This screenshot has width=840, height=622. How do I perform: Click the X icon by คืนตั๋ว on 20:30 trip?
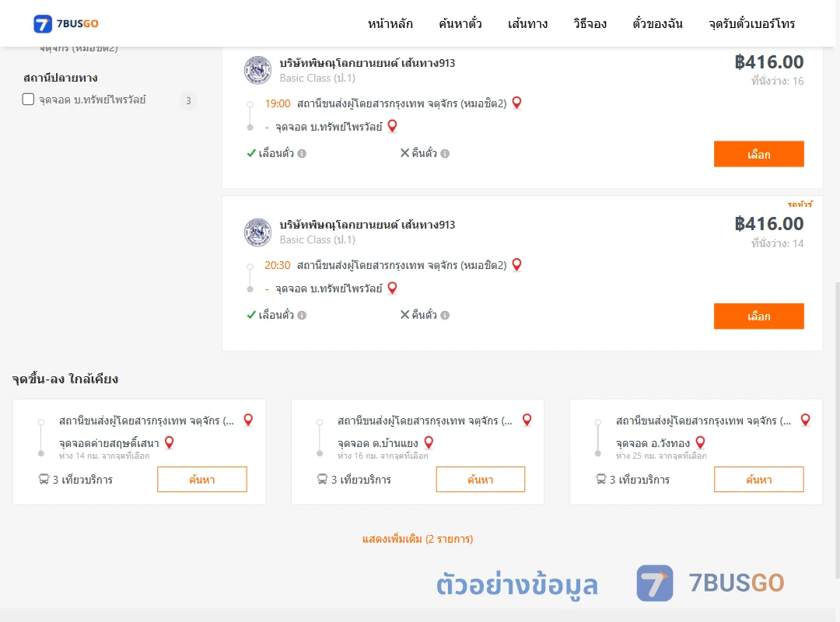pyautogui.click(x=405, y=314)
